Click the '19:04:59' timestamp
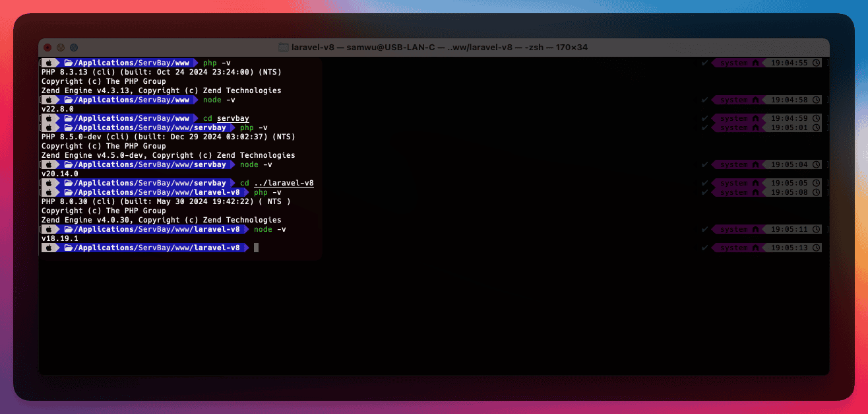 point(790,118)
